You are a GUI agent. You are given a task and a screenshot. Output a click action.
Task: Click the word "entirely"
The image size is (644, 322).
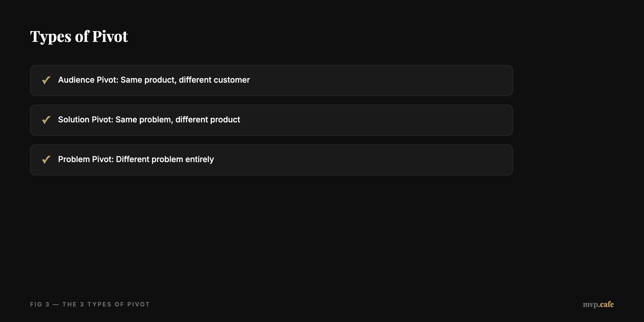coord(199,159)
